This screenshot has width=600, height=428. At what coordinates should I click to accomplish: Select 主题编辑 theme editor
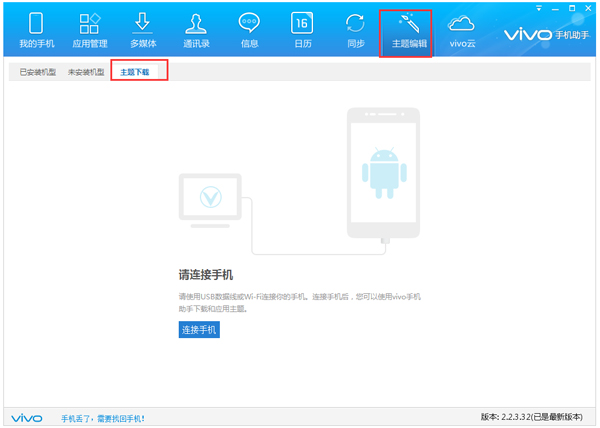(407, 30)
